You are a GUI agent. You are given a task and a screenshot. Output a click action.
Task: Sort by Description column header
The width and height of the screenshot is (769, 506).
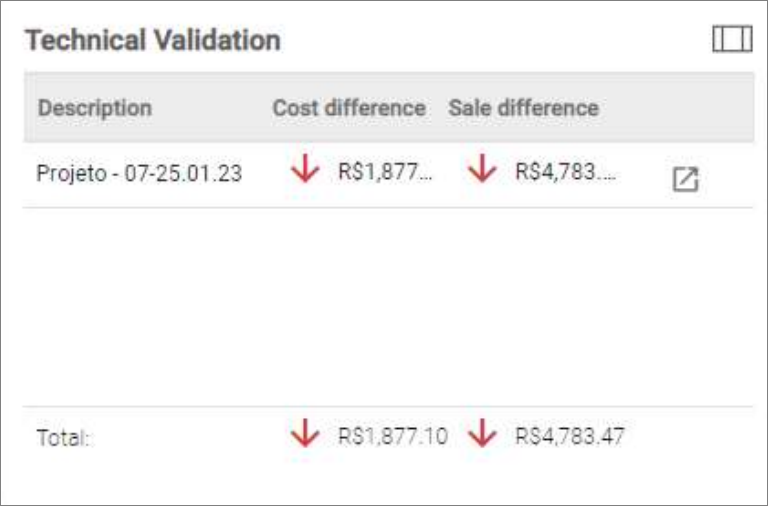click(x=95, y=108)
